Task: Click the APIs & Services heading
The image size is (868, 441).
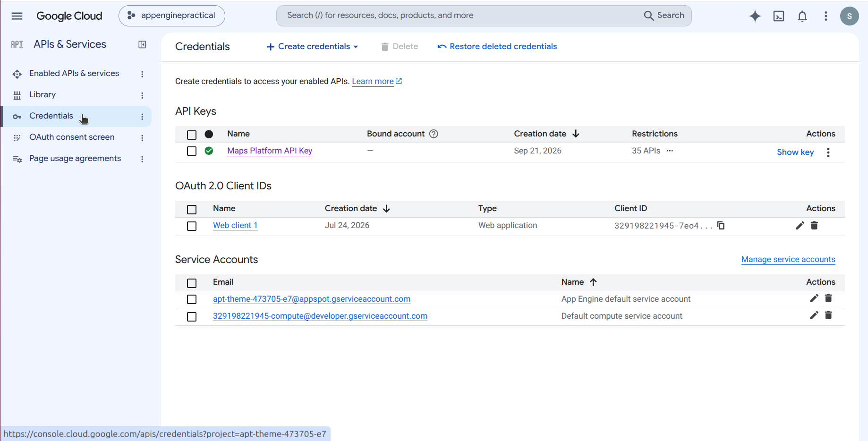Action: tap(70, 44)
